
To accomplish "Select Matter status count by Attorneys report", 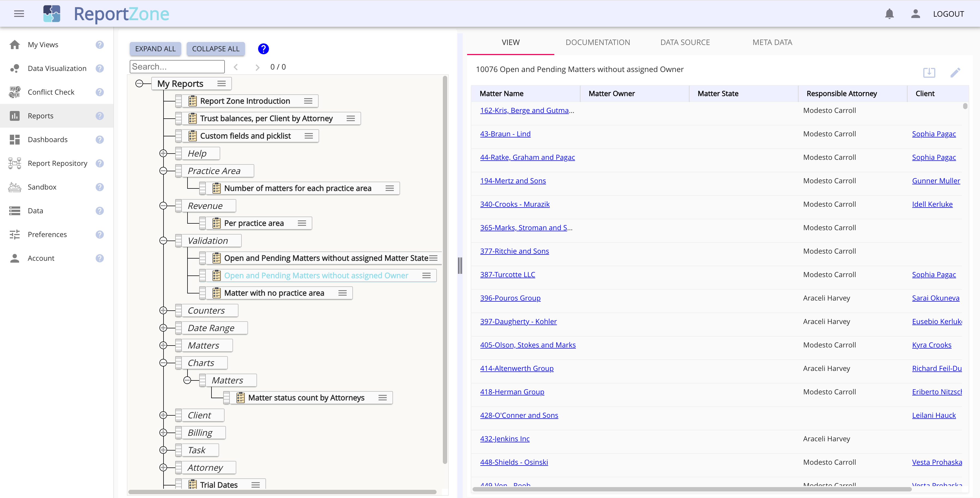I will click(x=306, y=397).
